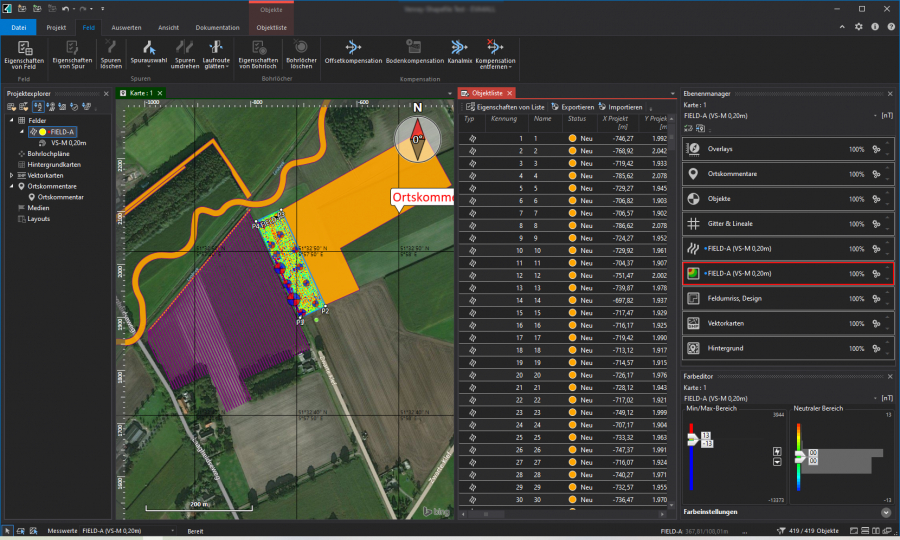Click the north compass on map
This screenshot has width=900, height=540.
point(418,139)
